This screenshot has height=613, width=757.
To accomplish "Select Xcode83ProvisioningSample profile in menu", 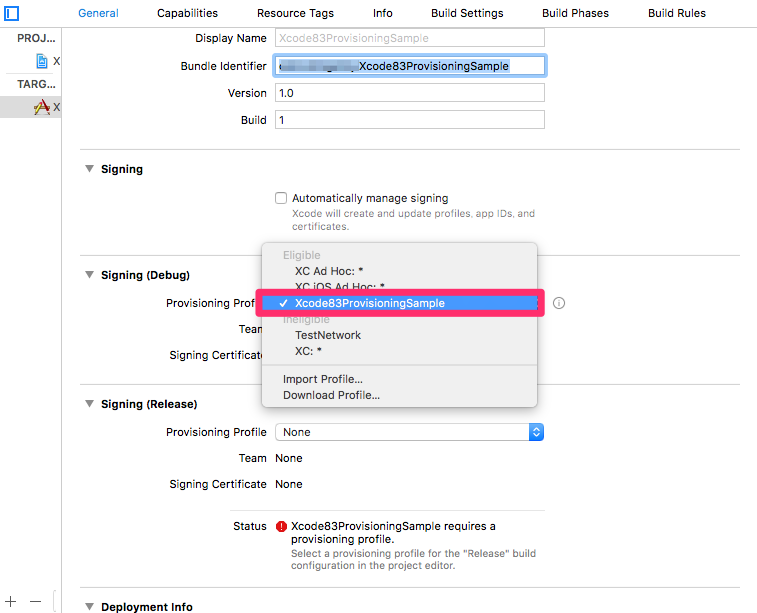I will pos(399,303).
